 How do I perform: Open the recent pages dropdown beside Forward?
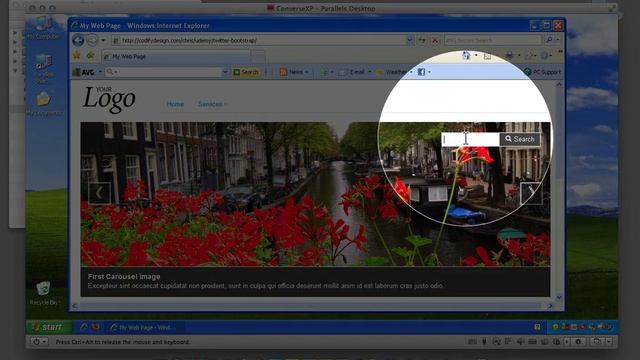click(103, 40)
